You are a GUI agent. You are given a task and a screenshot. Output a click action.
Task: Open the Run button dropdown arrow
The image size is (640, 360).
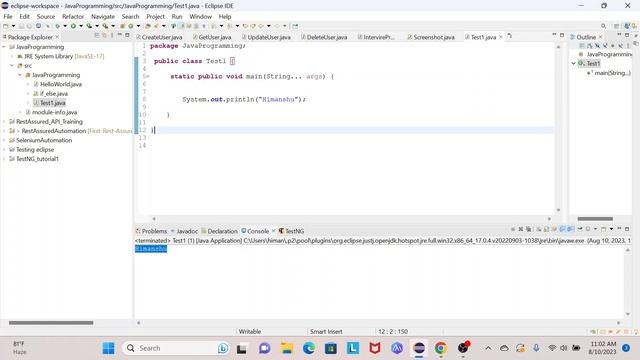(x=81, y=26)
